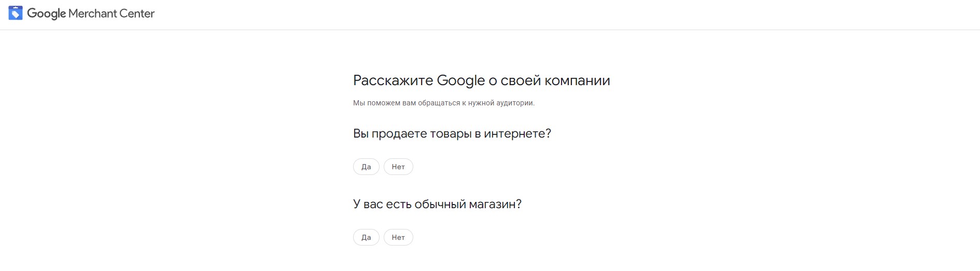Viewport: 980px width, 271px height.
Task: Click the word обычный in the second question
Action: (440, 204)
